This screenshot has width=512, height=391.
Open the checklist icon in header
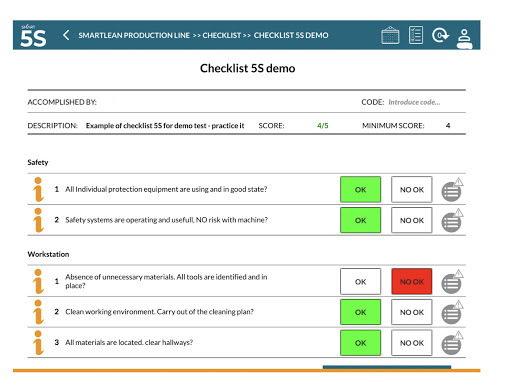(416, 35)
